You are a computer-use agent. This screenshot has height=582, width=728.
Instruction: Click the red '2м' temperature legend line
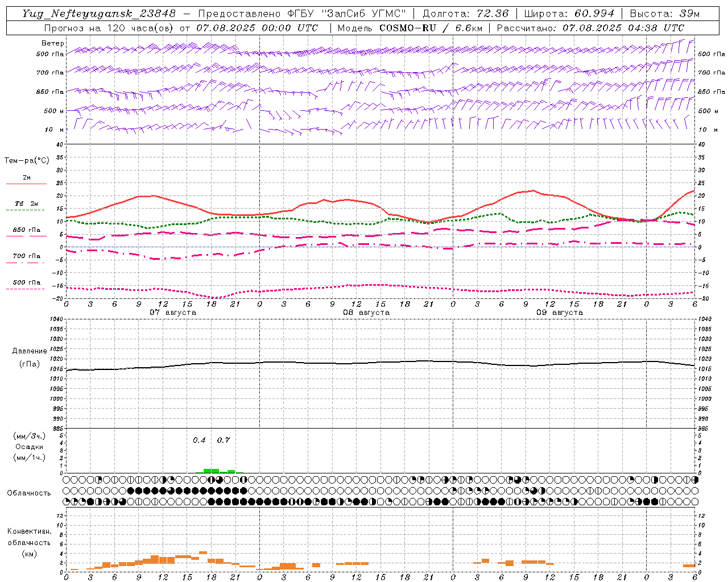pyautogui.click(x=26, y=184)
